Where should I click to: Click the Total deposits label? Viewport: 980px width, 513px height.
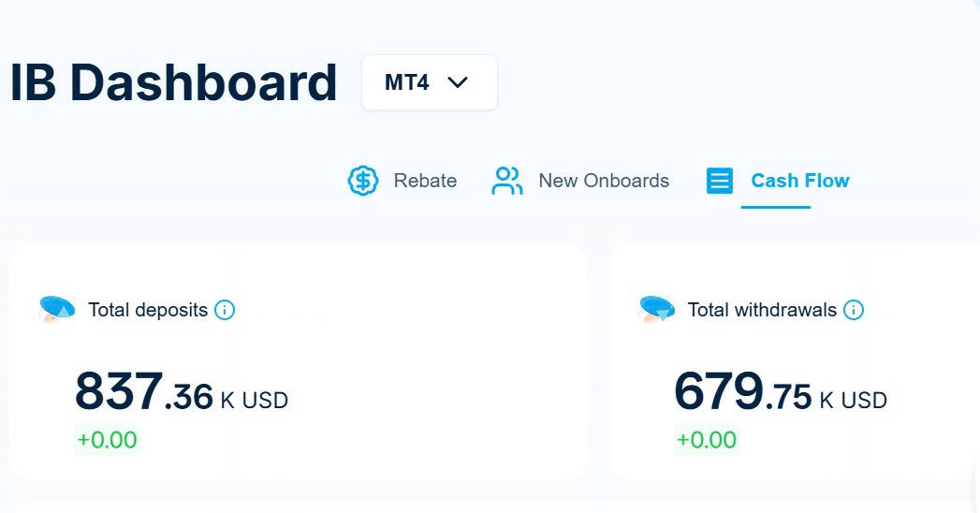pyautogui.click(x=148, y=310)
